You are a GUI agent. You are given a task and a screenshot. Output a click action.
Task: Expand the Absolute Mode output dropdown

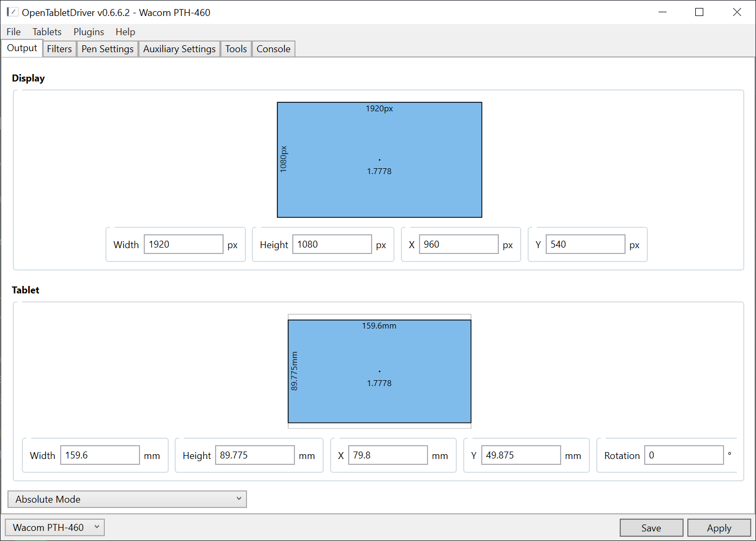pos(127,499)
